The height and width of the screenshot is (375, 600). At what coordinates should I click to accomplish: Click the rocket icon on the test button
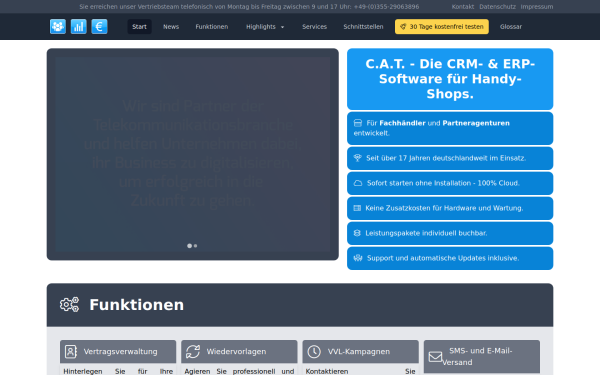[x=403, y=26]
